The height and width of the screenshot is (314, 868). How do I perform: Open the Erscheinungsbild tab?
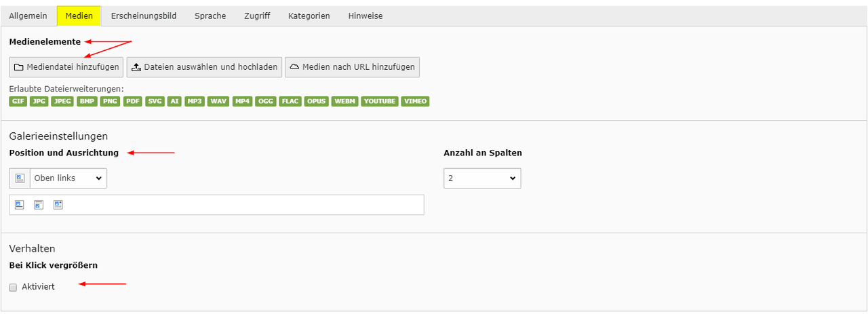click(x=143, y=16)
